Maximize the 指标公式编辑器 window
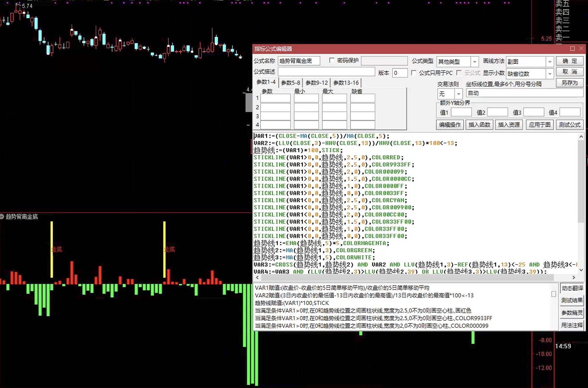The image size is (588, 388). (572, 49)
